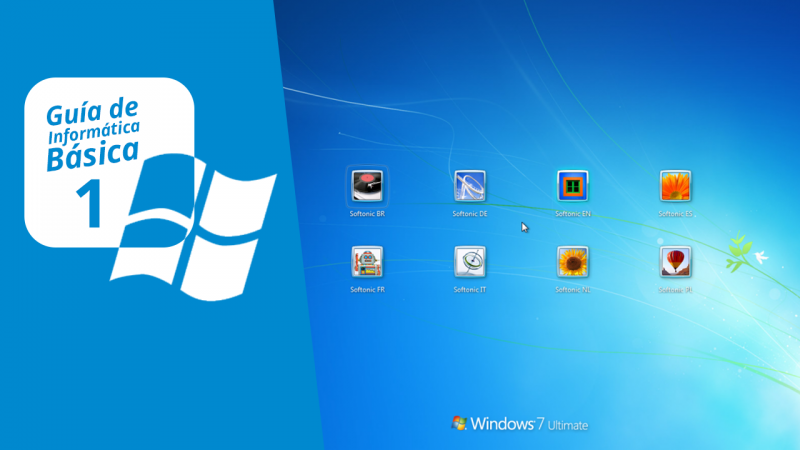This screenshot has width=800, height=450.
Task: Select the Softonic PL hot air balloon picture
Action: click(676, 262)
